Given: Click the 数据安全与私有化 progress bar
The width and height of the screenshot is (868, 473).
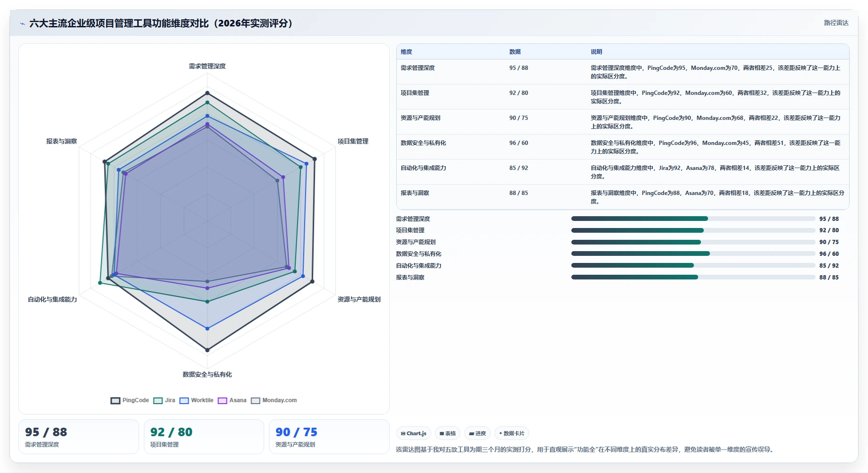Looking at the screenshot, I should point(693,253).
